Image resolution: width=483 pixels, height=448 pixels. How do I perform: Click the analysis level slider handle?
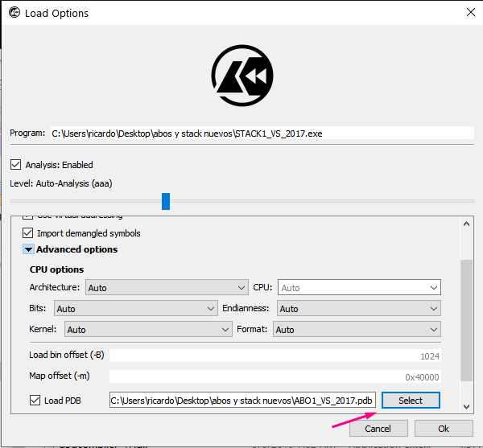[166, 201]
